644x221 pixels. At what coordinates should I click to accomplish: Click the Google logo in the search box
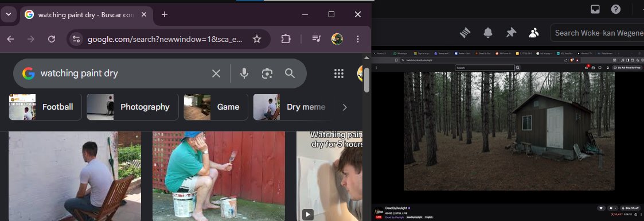28,73
